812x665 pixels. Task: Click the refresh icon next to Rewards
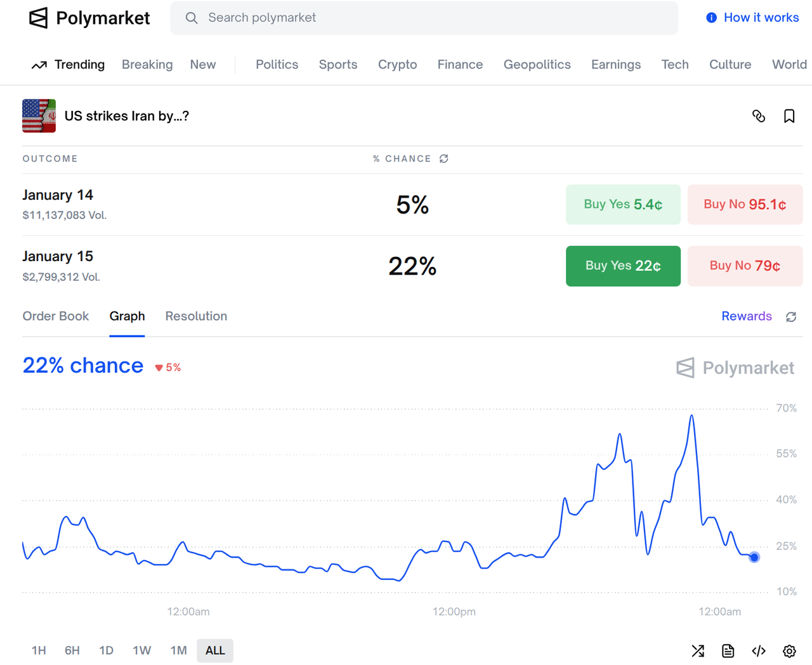[791, 317]
